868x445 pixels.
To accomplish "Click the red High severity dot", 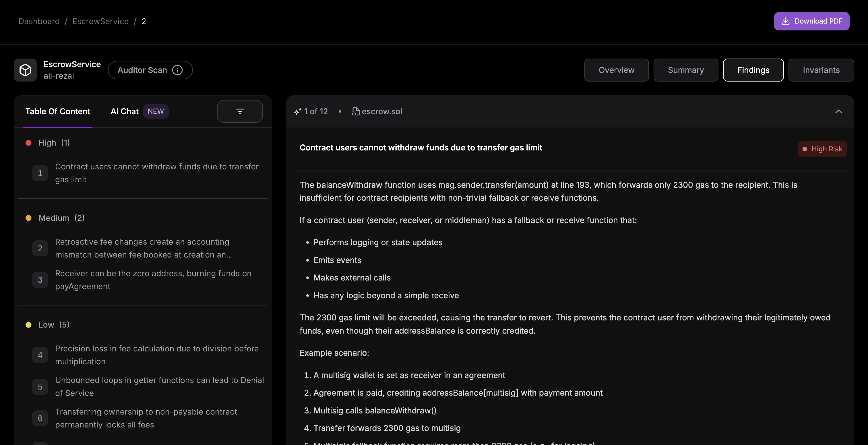I will point(29,143).
